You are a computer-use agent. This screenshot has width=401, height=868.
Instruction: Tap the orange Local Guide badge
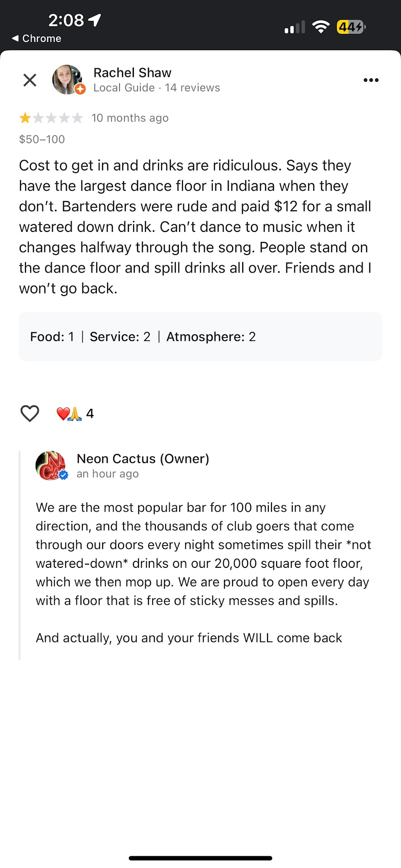point(80,89)
